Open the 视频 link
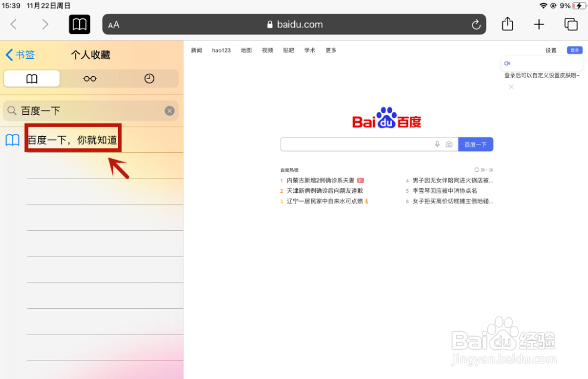Screen dimensions: 588x379 267,50
